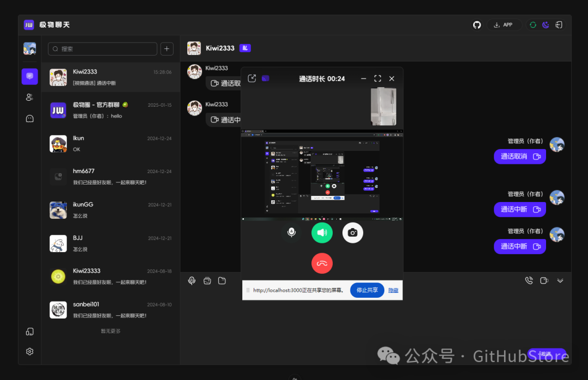The height and width of the screenshot is (380, 588).
Task: Open the GitHub repository icon
Action: coord(476,24)
